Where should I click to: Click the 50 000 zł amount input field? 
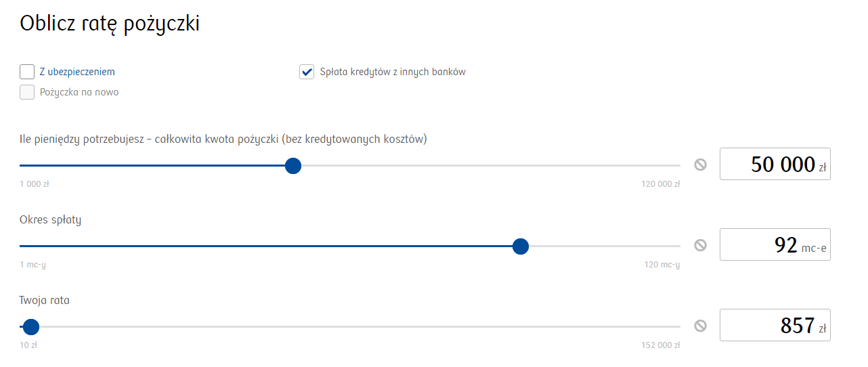point(775,164)
